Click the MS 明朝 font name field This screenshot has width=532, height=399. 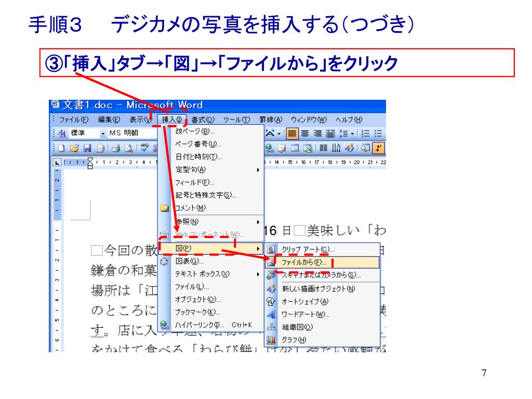(x=132, y=134)
